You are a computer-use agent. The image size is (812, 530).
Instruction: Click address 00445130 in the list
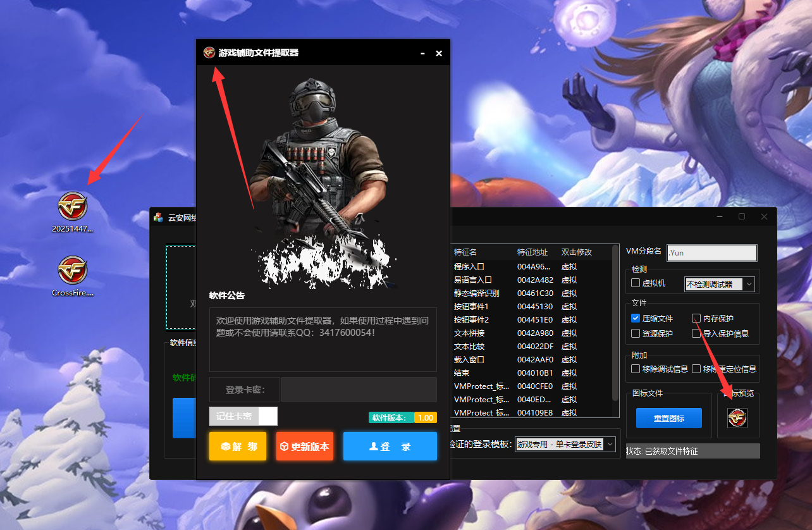click(535, 307)
